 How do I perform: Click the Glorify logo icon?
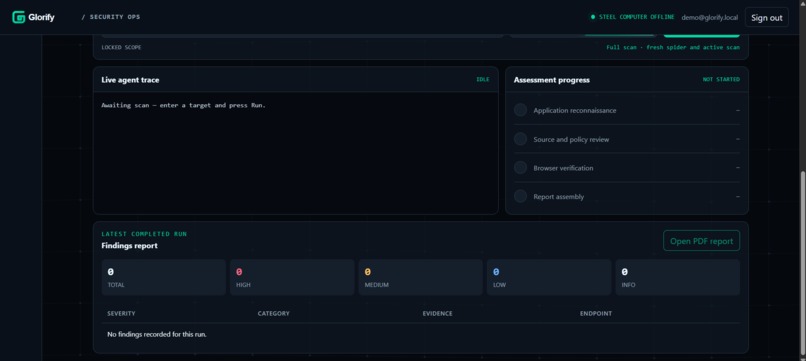[x=19, y=17]
